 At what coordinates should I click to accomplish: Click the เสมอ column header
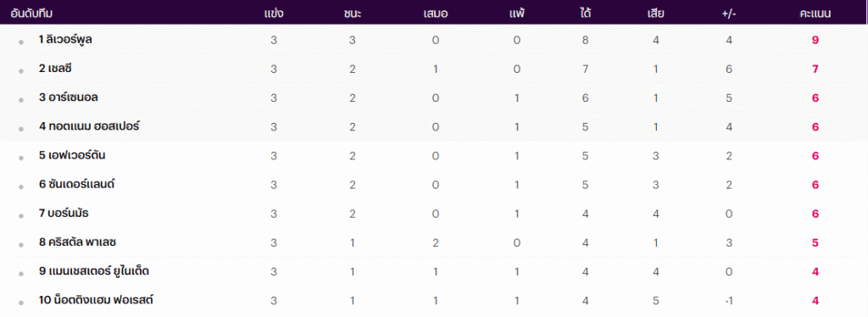[x=435, y=14]
